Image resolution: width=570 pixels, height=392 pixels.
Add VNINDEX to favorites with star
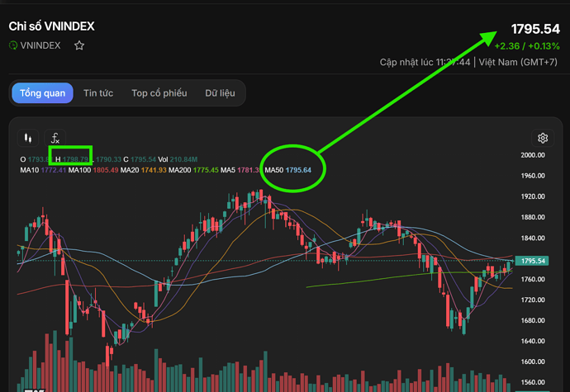(x=79, y=45)
